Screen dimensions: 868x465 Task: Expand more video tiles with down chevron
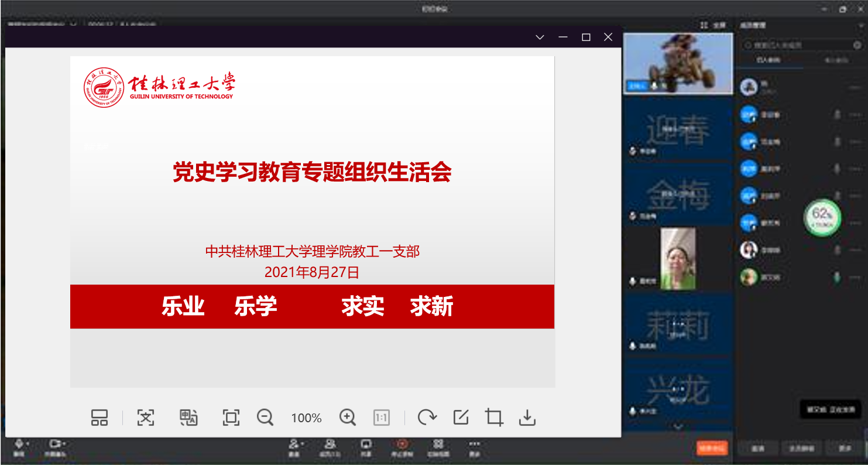tap(678, 426)
